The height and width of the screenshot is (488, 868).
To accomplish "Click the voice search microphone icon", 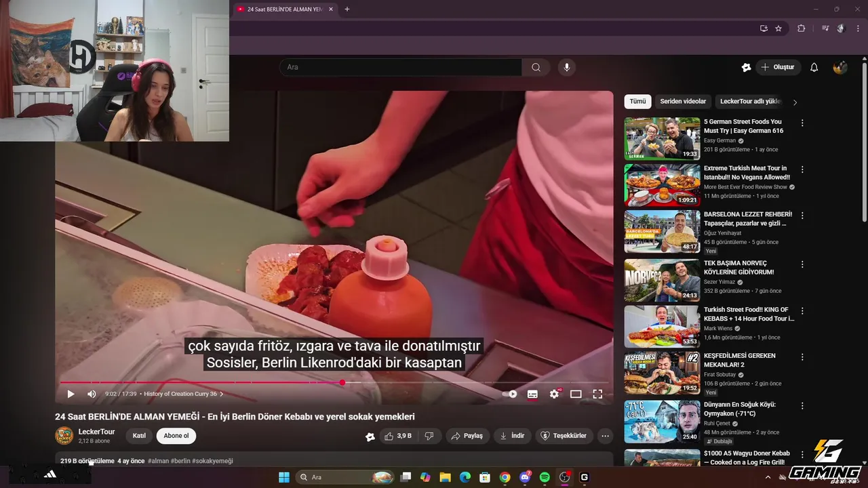I will pos(566,67).
